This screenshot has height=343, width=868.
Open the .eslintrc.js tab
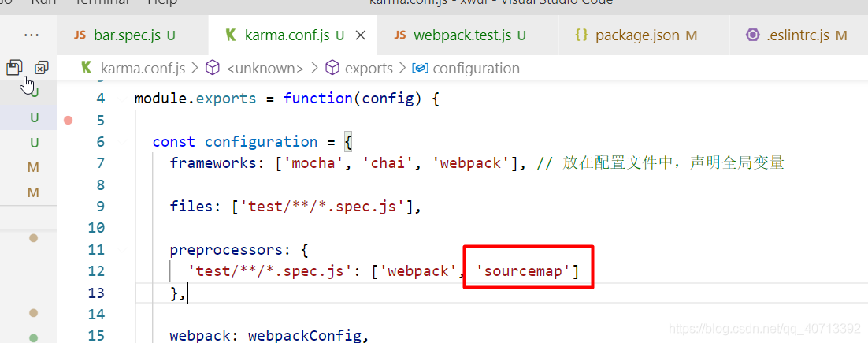click(798, 35)
